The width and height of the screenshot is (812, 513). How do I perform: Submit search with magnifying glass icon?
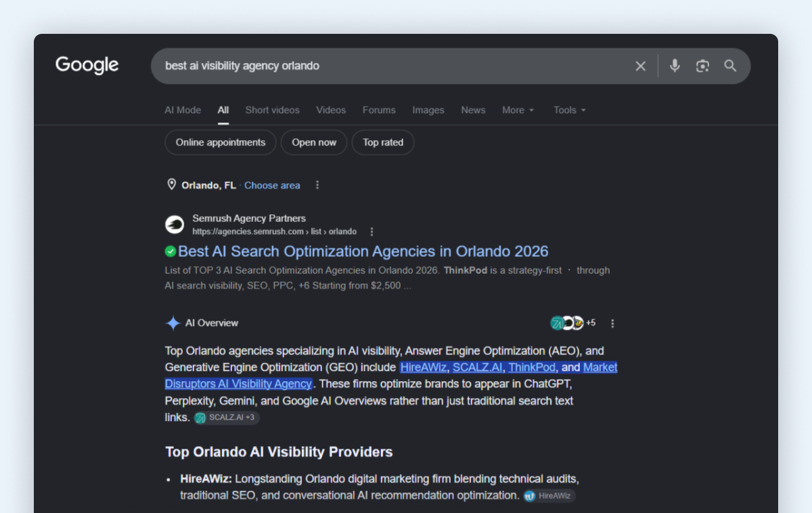730,66
